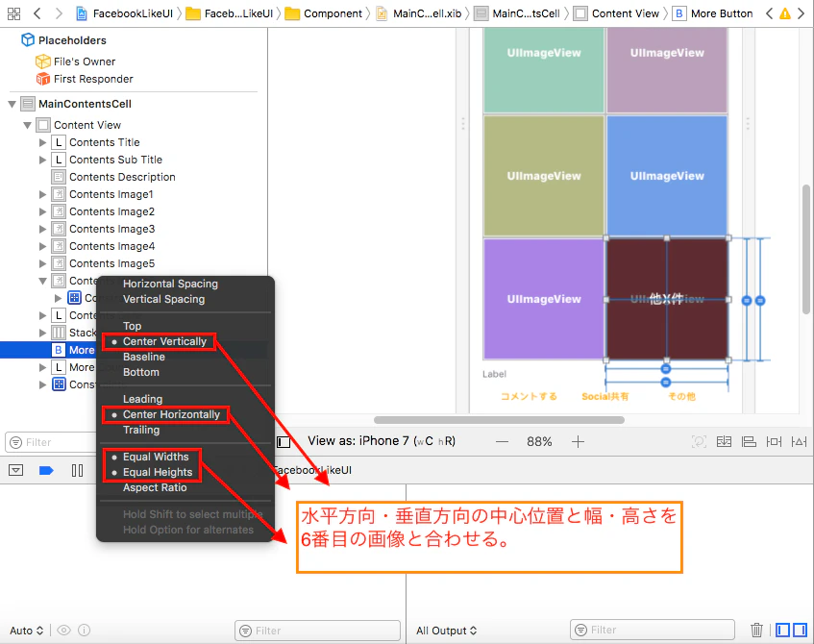Go back in the jump bar history
Screen dimensions: 814x644
click(x=37, y=13)
